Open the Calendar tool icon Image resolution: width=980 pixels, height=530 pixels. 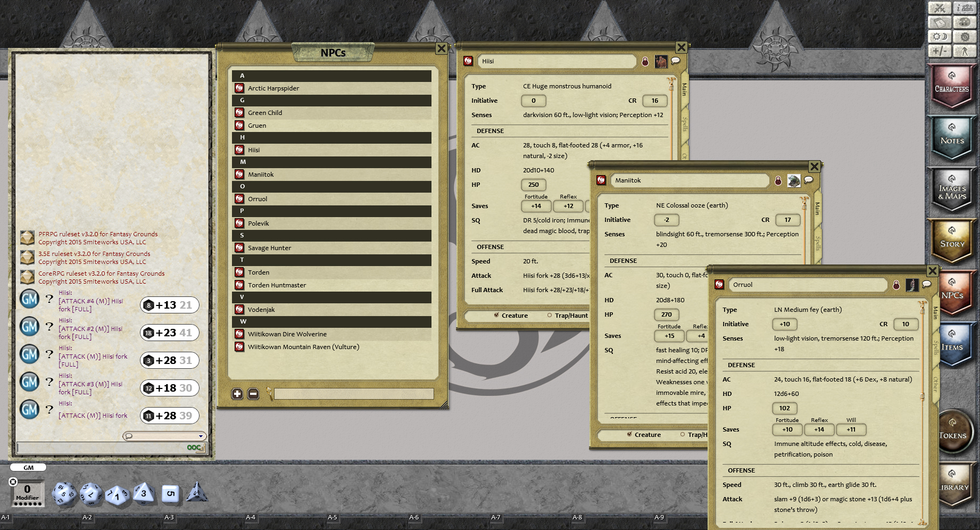(x=940, y=22)
